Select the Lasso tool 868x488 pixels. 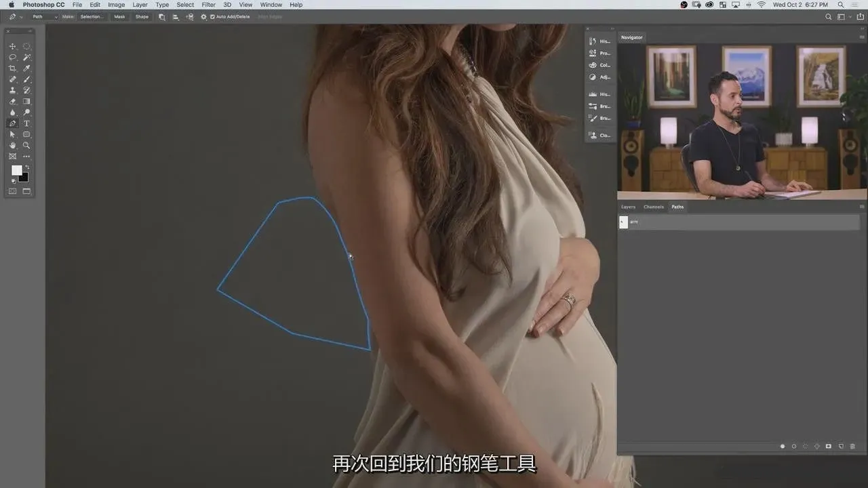click(12, 58)
